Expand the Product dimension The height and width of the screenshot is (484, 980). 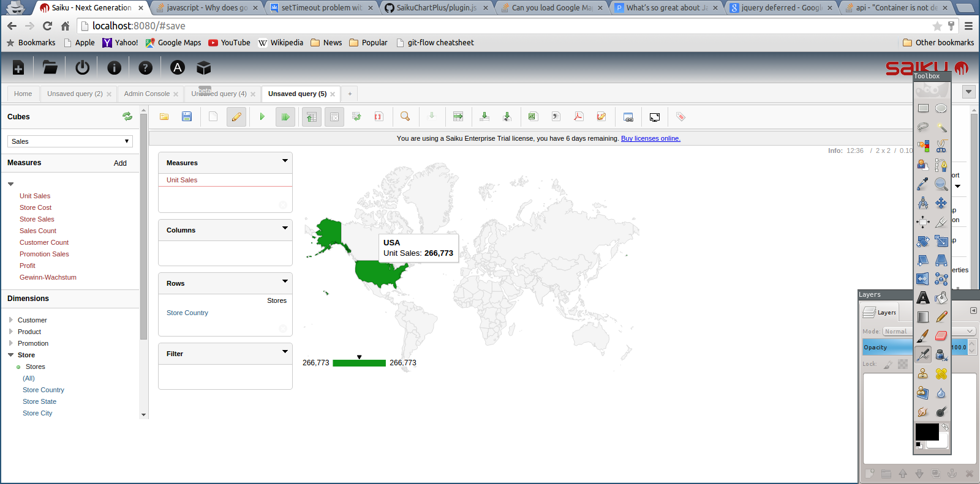click(11, 332)
